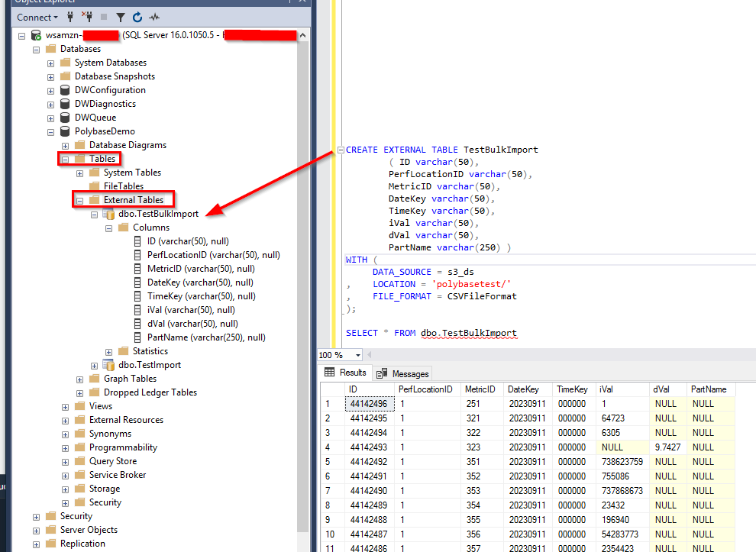The width and height of the screenshot is (756, 552).
Task: Open the Activity Monitor icon
Action: [x=154, y=18]
